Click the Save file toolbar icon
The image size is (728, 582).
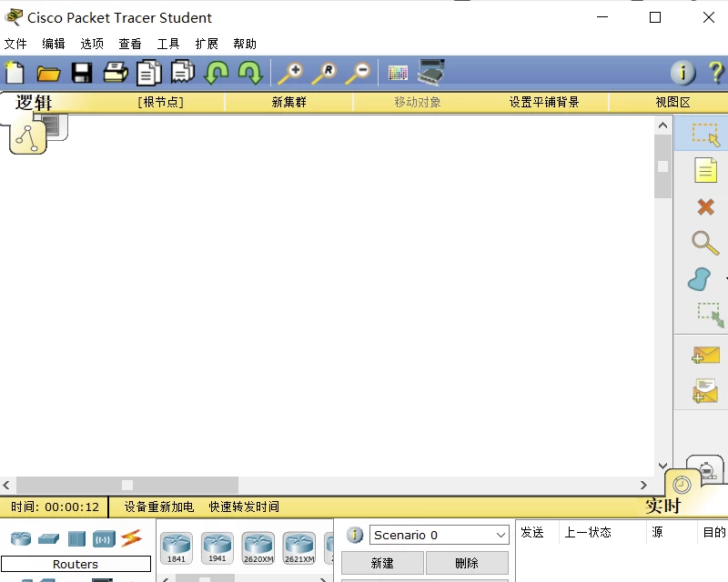coord(82,73)
